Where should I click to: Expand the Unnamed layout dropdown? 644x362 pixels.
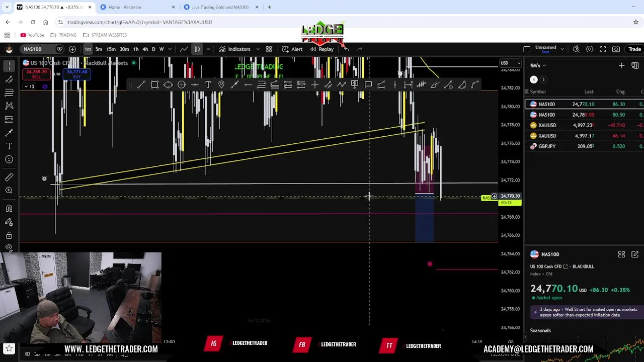tap(562, 49)
